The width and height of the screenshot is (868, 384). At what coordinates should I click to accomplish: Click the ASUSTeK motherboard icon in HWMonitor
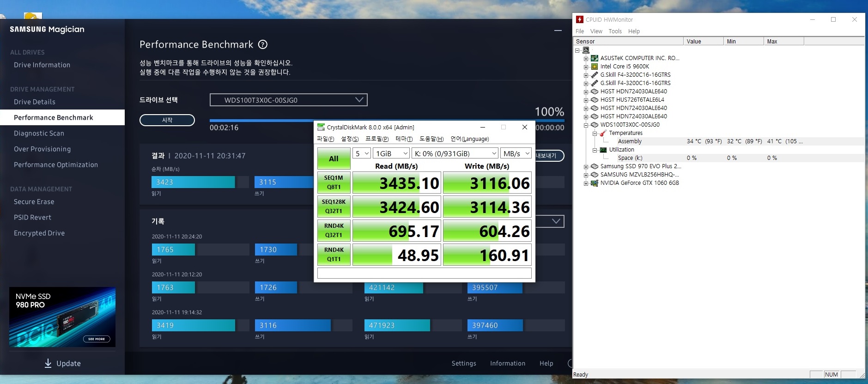coord(595,58)
